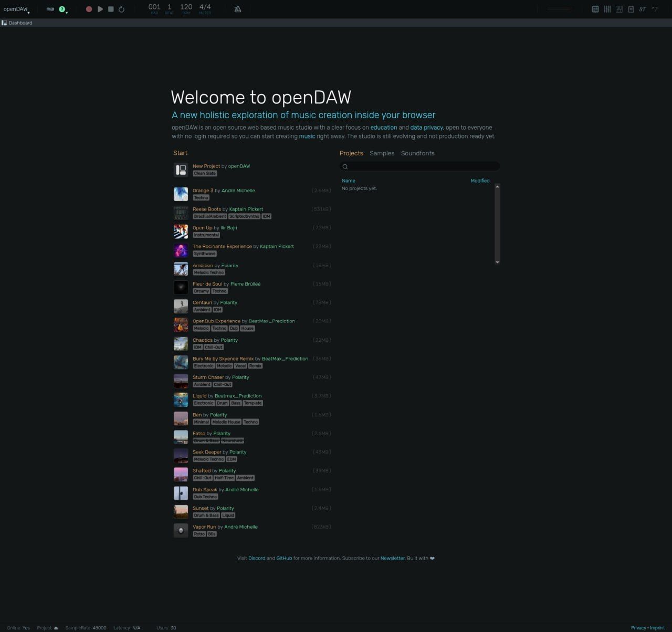Image resolution: width=672 pixels, height=632 pixels.
Task: Open The Rocinante Experience project title
Action: [222, 246]
